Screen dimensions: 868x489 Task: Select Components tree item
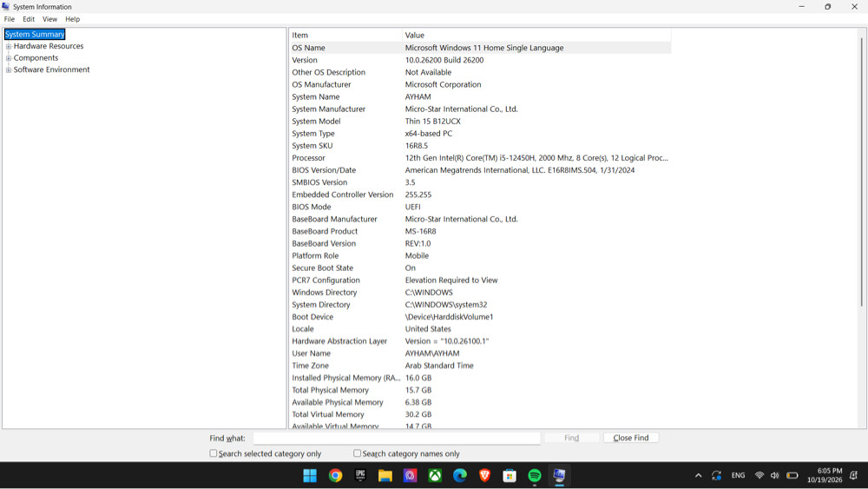click(x=36, y=57)
